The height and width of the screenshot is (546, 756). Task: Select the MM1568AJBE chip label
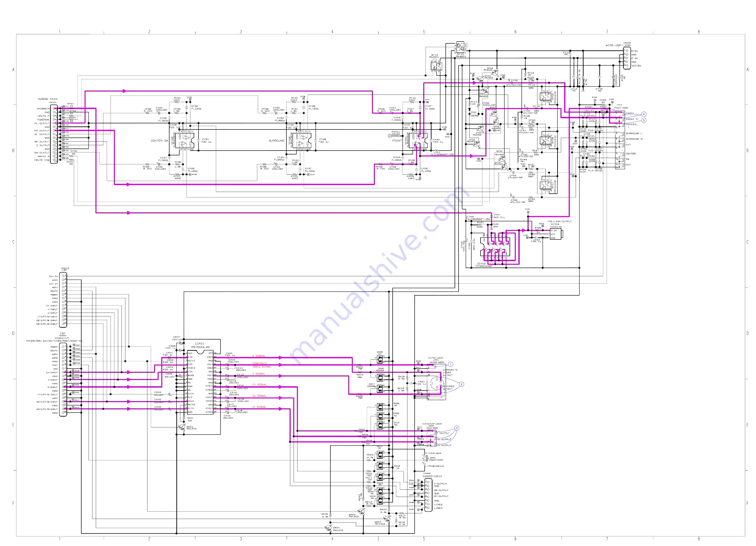[201, 347]
